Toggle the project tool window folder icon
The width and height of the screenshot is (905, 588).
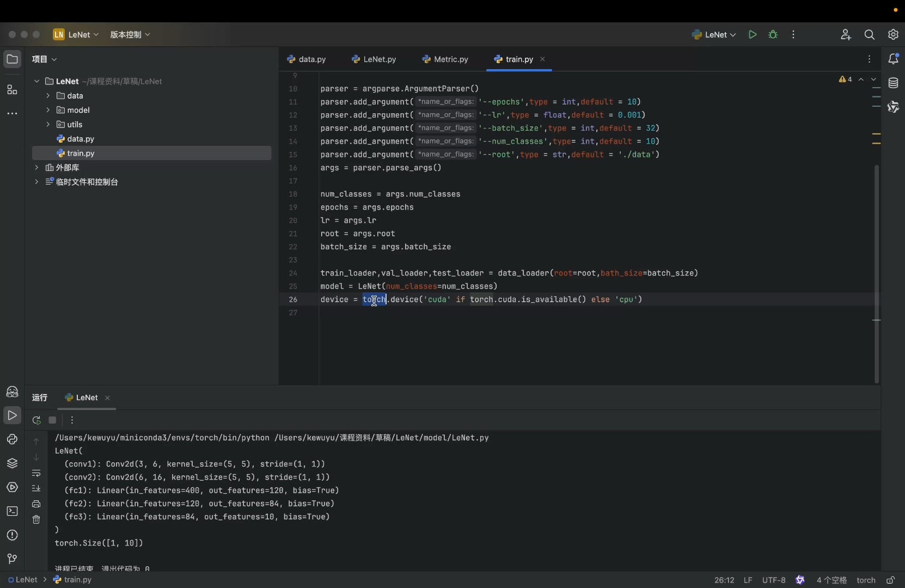12,59
